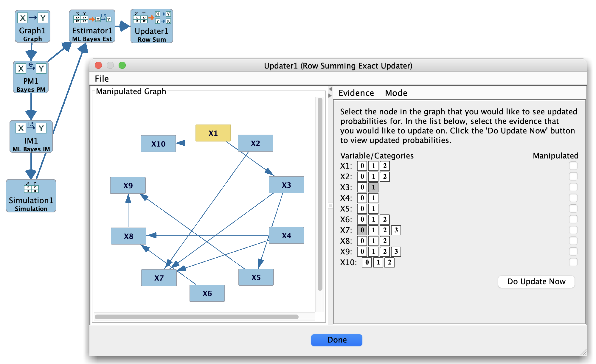Click the graph horizontal scrollbar

(x=197, y=317)
